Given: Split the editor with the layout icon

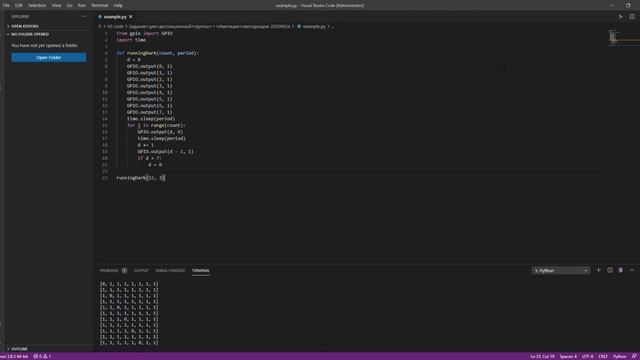Looking at the screenshot, I should [632, 17].
